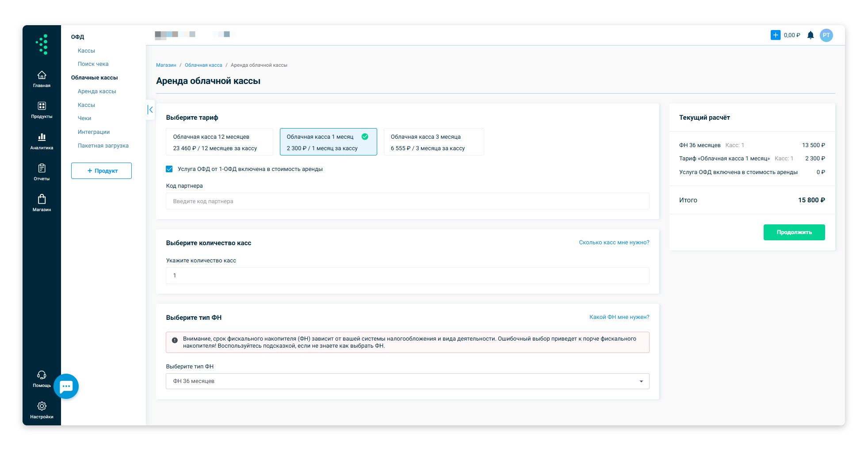This screenshot has height=451, width=868.
Task: Open the blue chat support bubble
Action: (66, 387)
